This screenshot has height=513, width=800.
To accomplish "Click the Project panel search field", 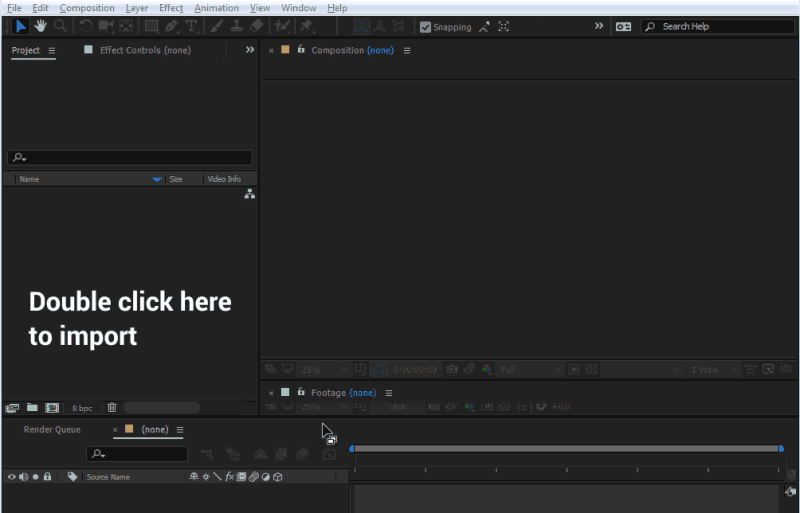I will pyautogui.click(x=130, y=157).
